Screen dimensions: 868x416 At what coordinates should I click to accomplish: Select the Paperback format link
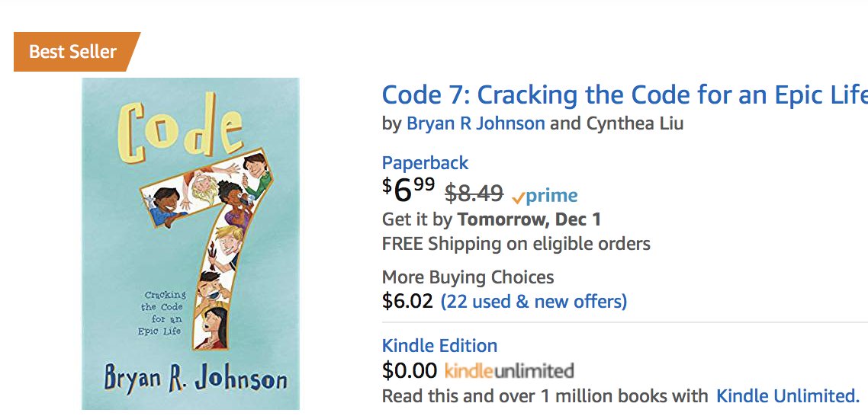pyautogui.click(x=425, y=162)
